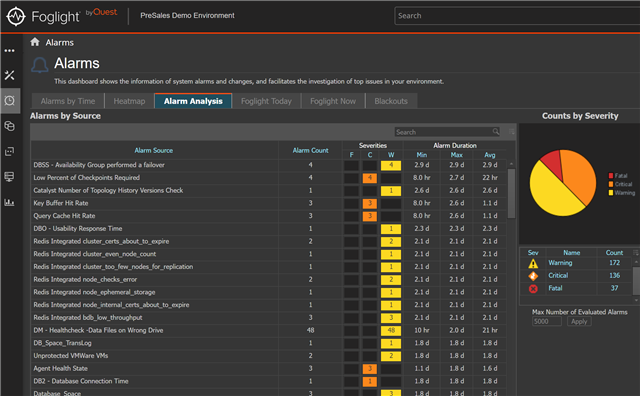Open the three-dots sidebar menu
The height and width of the screenshot is (396, 640).
(9, 51)
